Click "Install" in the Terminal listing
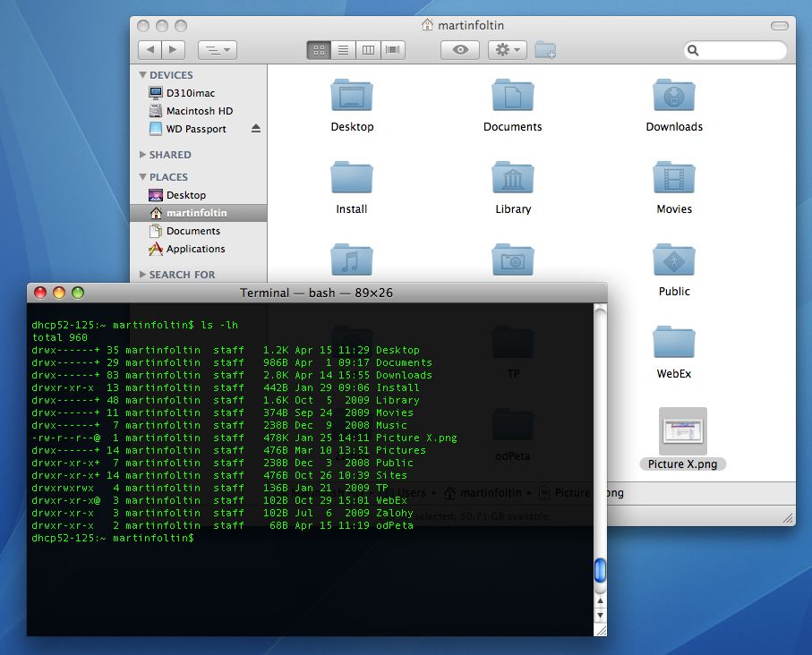Image resolution: width=812 pixels, height=655 pixels. pyautogui.click(x=397, y=387)
